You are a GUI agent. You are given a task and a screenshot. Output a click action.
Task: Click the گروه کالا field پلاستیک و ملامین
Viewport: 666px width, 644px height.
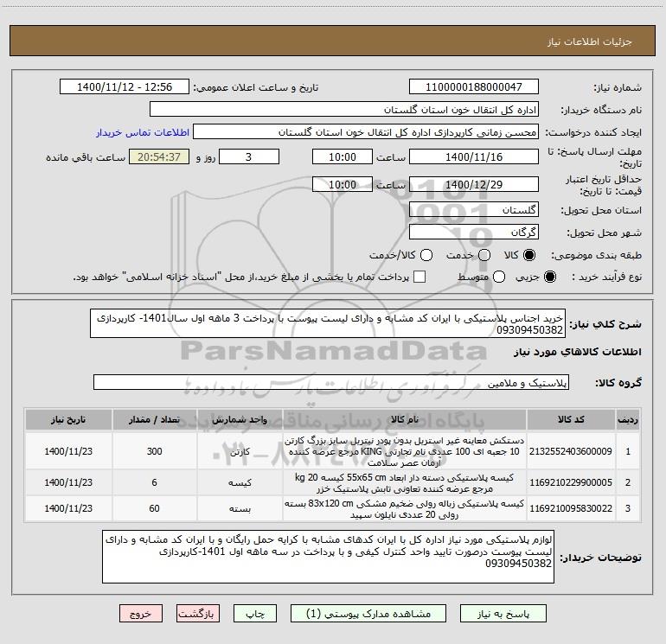point(331,382)
